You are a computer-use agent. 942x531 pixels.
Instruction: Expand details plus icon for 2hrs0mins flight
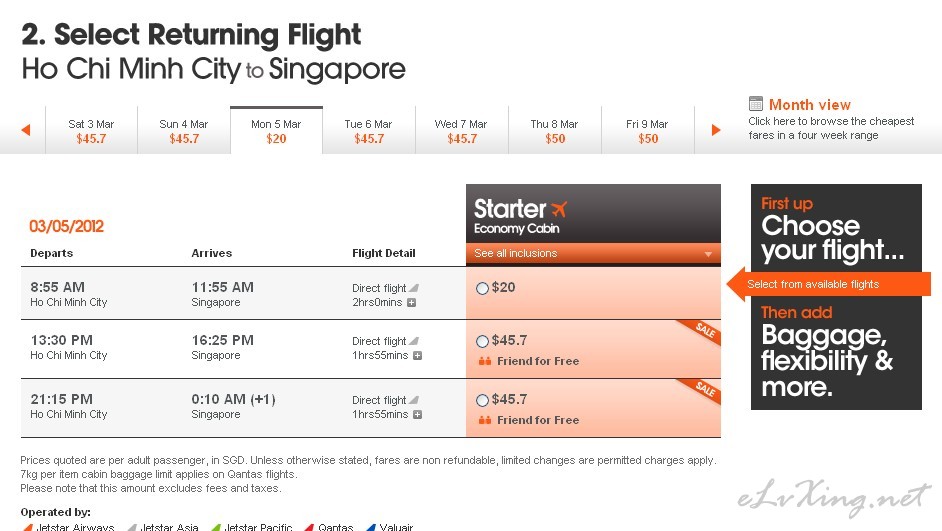(412, 303)
